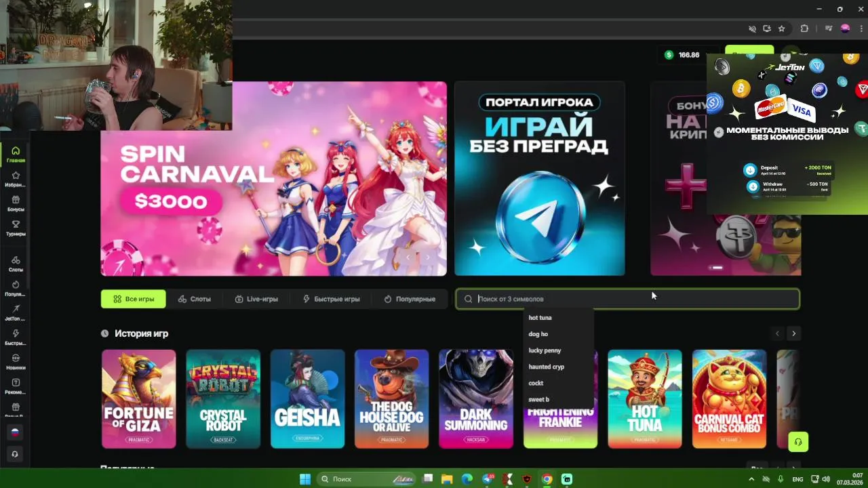Change language via Russian flag button
Screen dimensions: 868x488
point(15,432)
